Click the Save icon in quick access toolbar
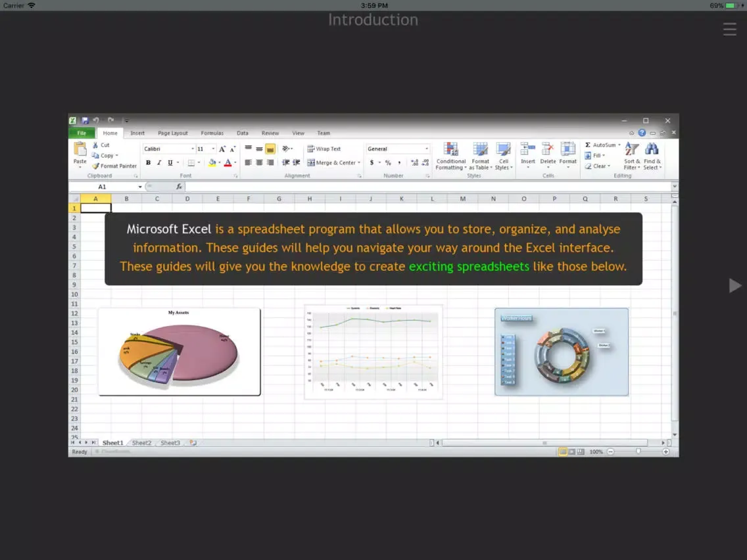 point(85,120)
